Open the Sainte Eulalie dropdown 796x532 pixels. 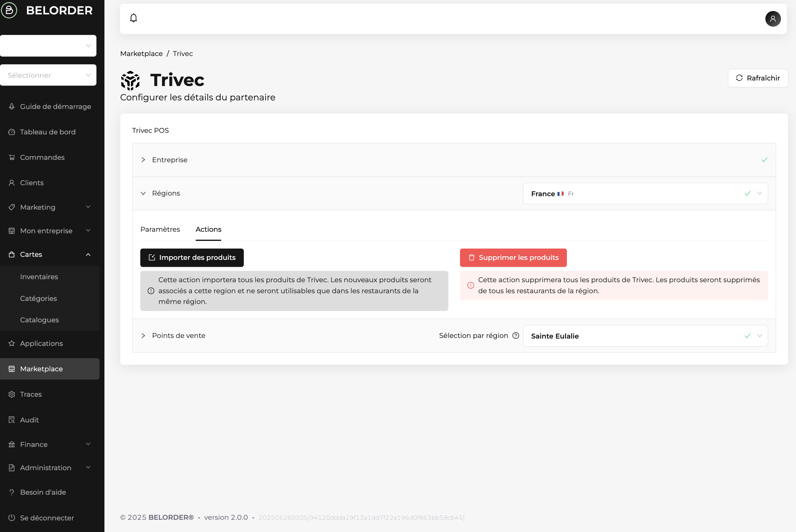point(645,336)
